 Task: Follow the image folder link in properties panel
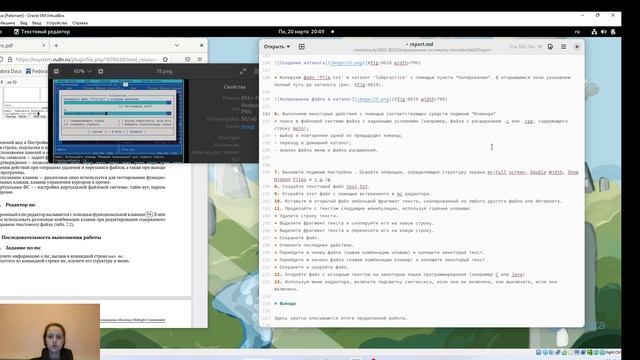(x=247, y=127)
